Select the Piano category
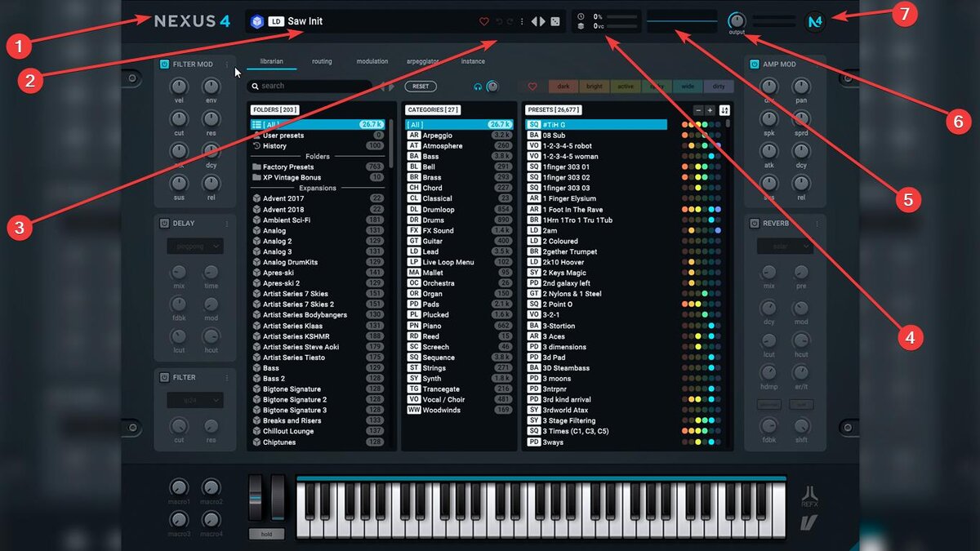 (x=460, y=325)
